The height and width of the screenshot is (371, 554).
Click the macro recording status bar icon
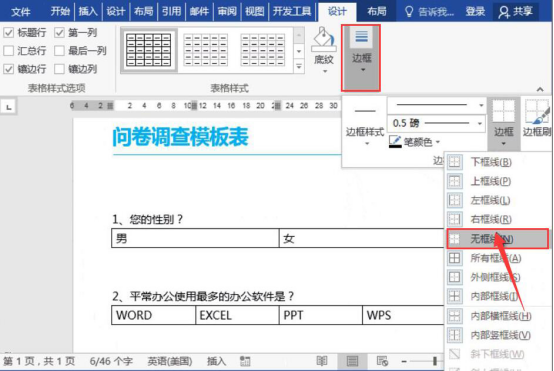tap(245, 361)
